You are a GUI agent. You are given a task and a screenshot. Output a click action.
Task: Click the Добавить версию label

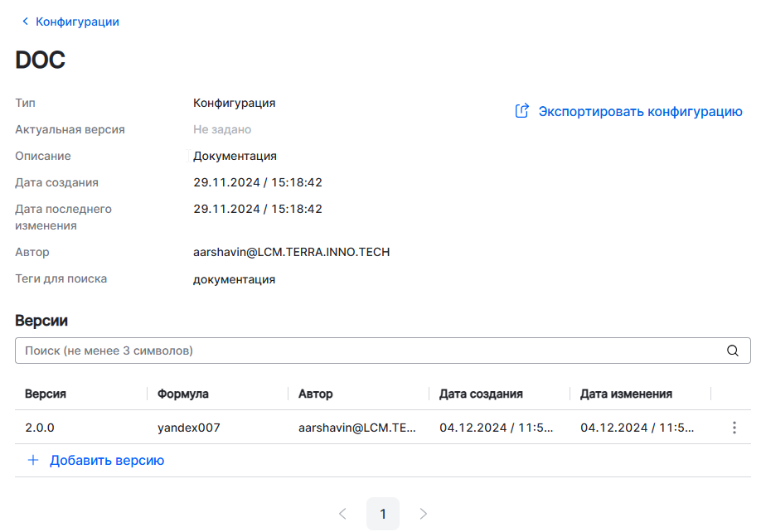point(107,460)
